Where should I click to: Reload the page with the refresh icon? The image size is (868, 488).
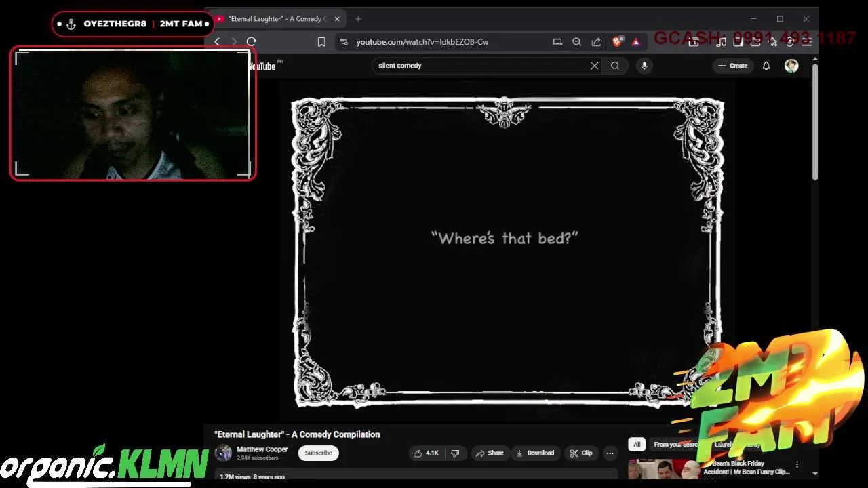(252, 42)
